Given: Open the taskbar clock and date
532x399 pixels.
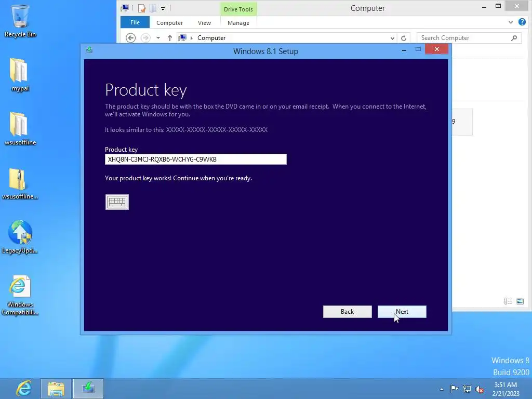Looking at the screenshot, I should coord(506,389).
